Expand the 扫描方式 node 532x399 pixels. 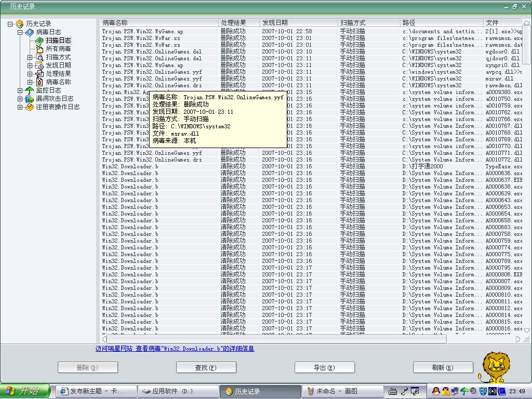pos(30,57)
